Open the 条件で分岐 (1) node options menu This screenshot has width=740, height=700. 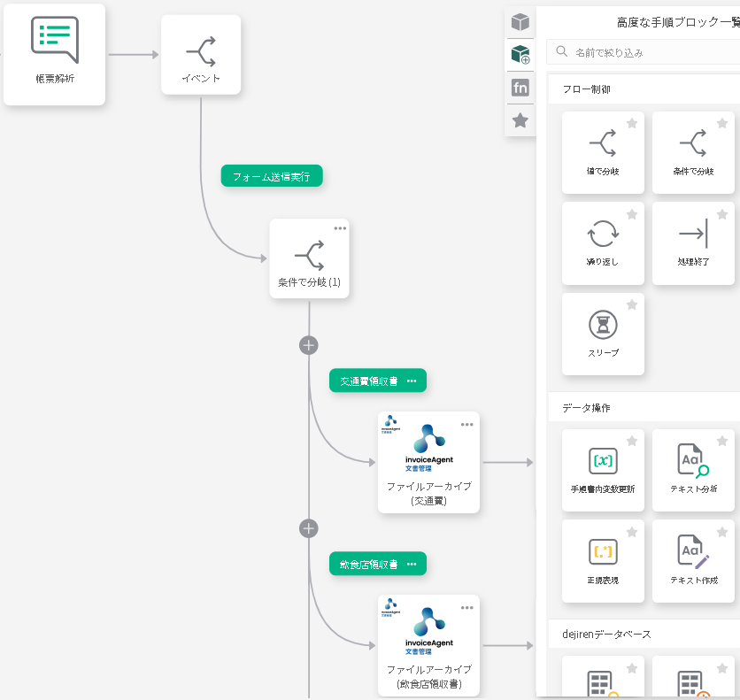pyautogui.click(x=340, y=228)
